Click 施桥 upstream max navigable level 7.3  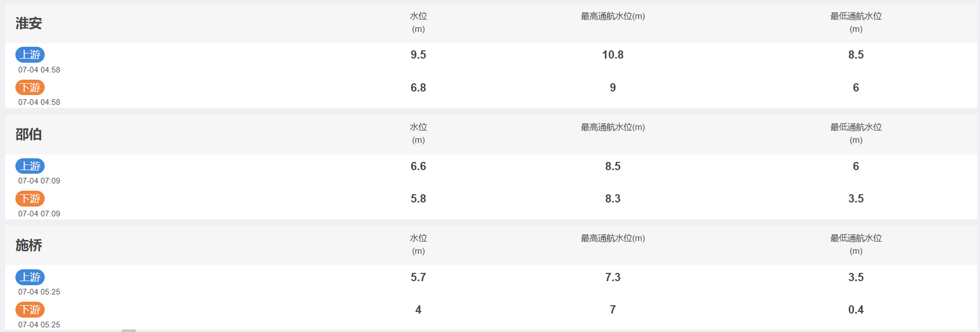tap(612, 277)
